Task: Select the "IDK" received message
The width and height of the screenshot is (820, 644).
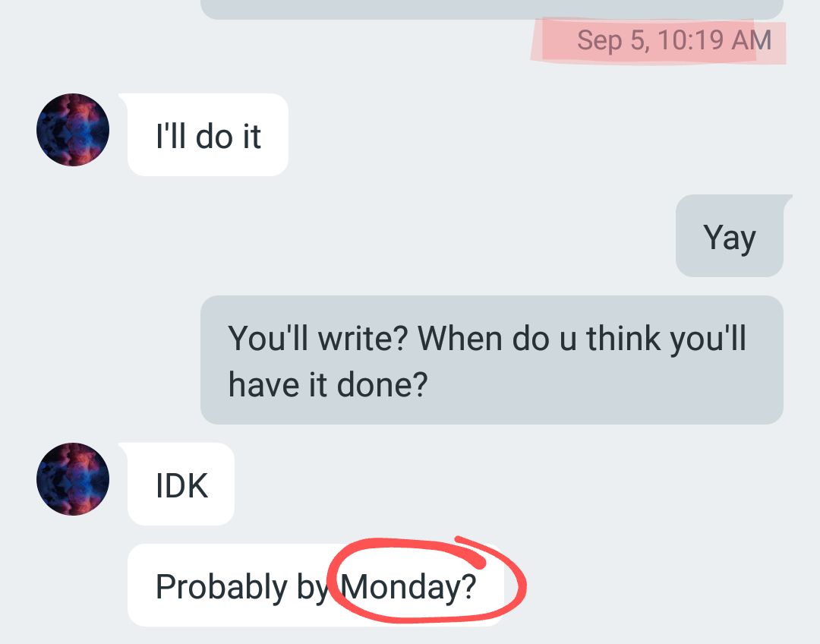Action: pos(181,484)
